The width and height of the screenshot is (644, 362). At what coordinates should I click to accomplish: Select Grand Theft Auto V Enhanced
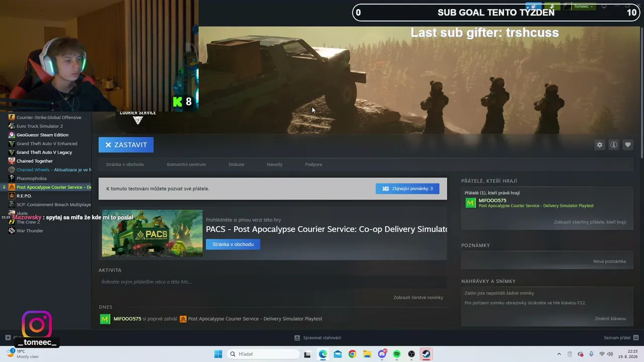tap(47, 144)
